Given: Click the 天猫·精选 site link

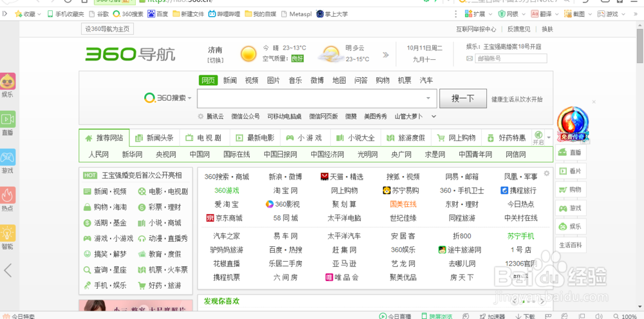Looking at the screenshot, I should [x=342, y=177].
